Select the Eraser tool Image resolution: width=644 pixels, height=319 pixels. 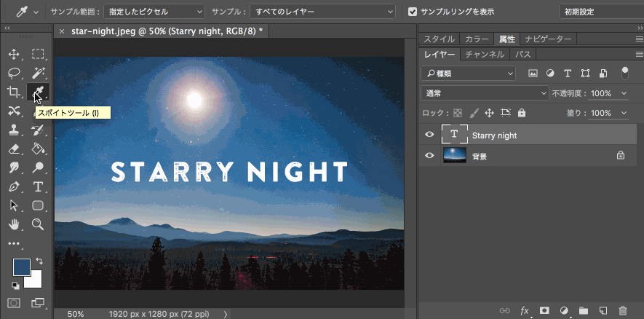tap(14, 149)
